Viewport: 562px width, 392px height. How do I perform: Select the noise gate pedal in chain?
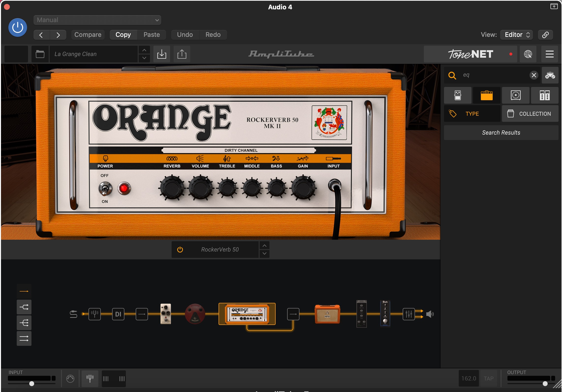coord(166,314)
